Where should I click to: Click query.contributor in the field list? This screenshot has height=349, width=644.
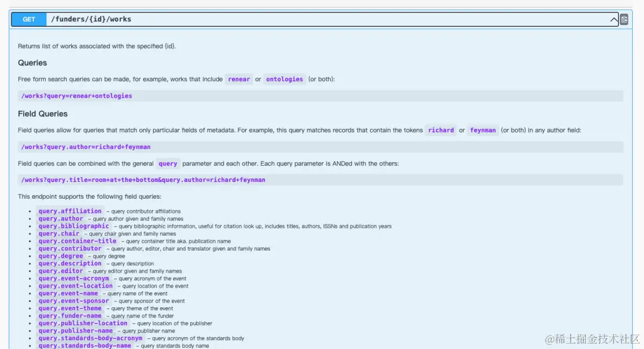(x=70, y=248)
